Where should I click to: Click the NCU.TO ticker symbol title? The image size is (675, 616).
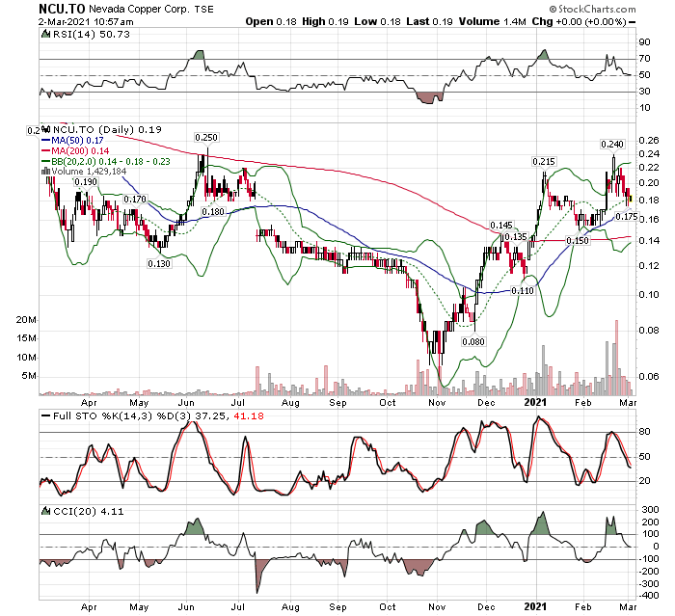62,9
